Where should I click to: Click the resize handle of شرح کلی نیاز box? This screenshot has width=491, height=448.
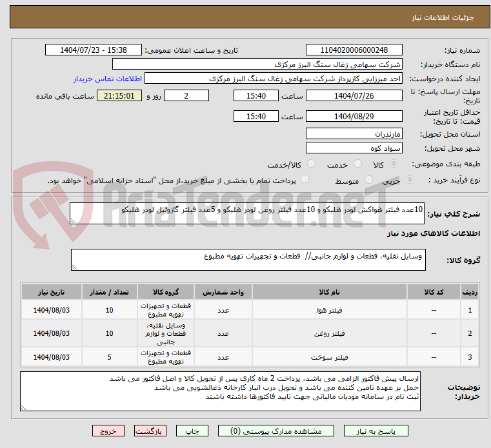pos(73,221)
